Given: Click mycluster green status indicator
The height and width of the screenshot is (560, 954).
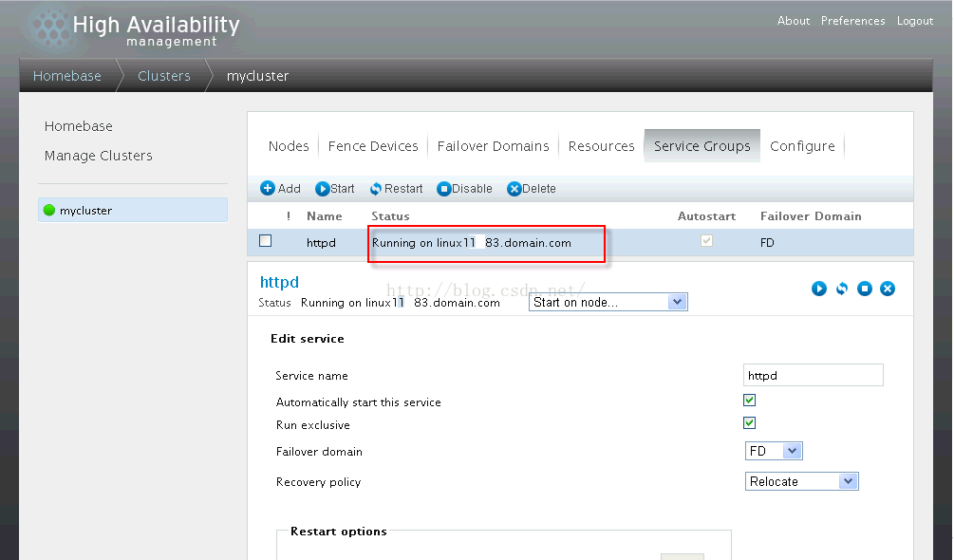Looking at the screenshot, I should (49, 211).
